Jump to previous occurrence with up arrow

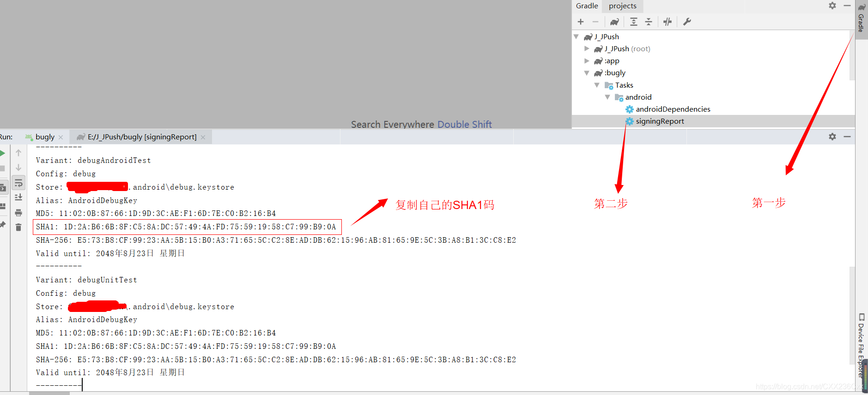[x=18, y=153]
